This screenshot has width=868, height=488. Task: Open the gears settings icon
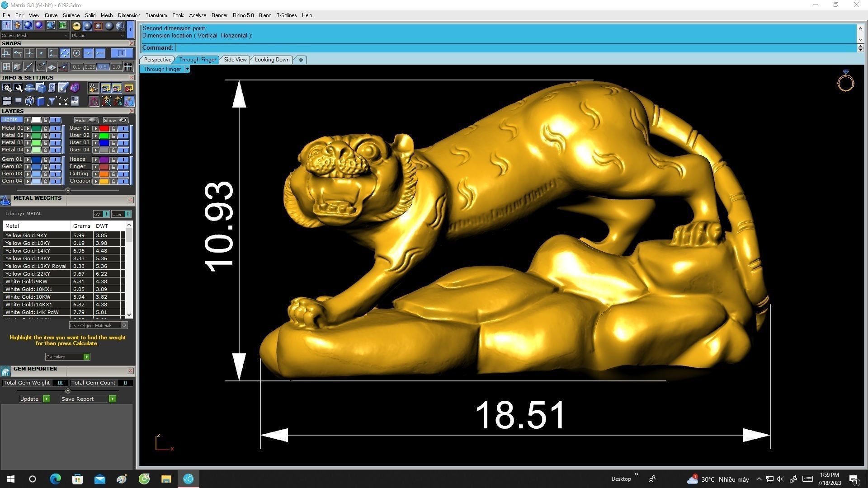click(x=7, y=88)
